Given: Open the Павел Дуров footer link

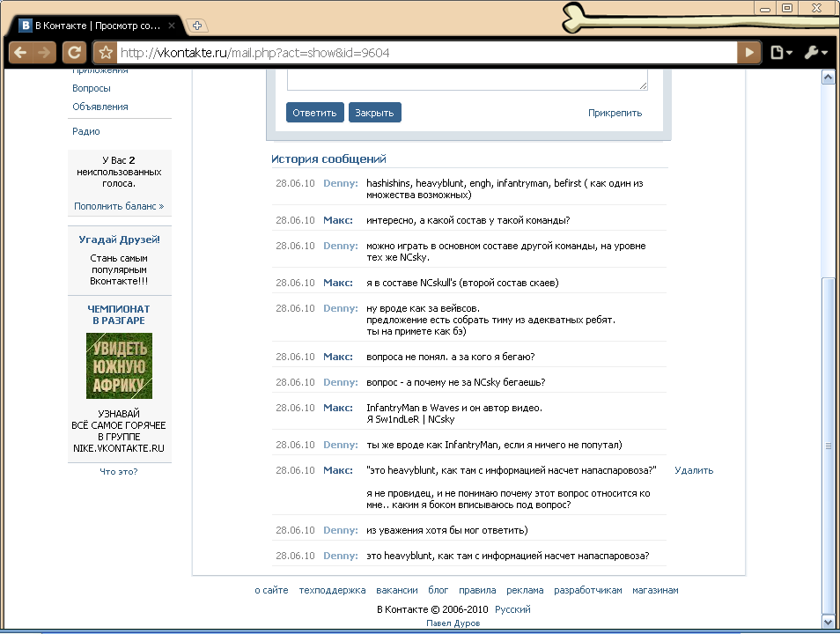Looking at the screenshot, I should 453,623.
